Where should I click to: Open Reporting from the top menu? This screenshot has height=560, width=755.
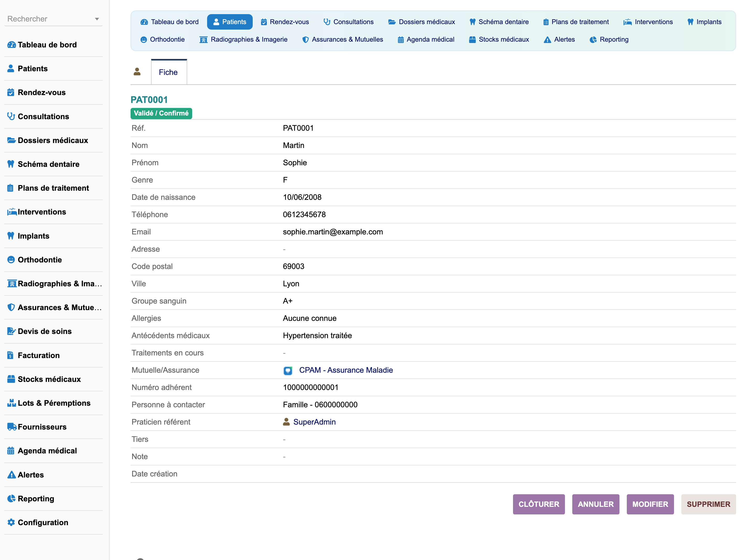[x=609, y=39]
